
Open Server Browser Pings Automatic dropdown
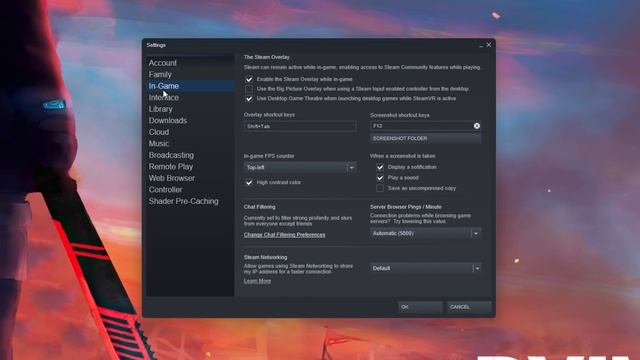(x=426, y=233)
